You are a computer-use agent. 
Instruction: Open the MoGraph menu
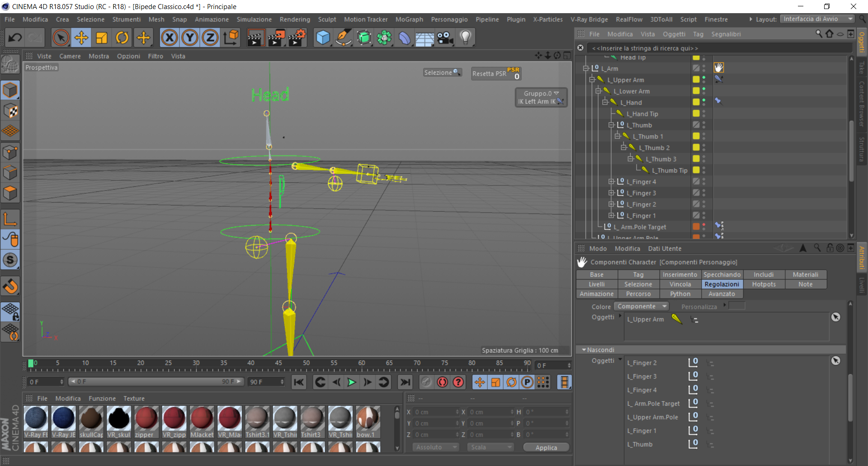pos(409,19)
